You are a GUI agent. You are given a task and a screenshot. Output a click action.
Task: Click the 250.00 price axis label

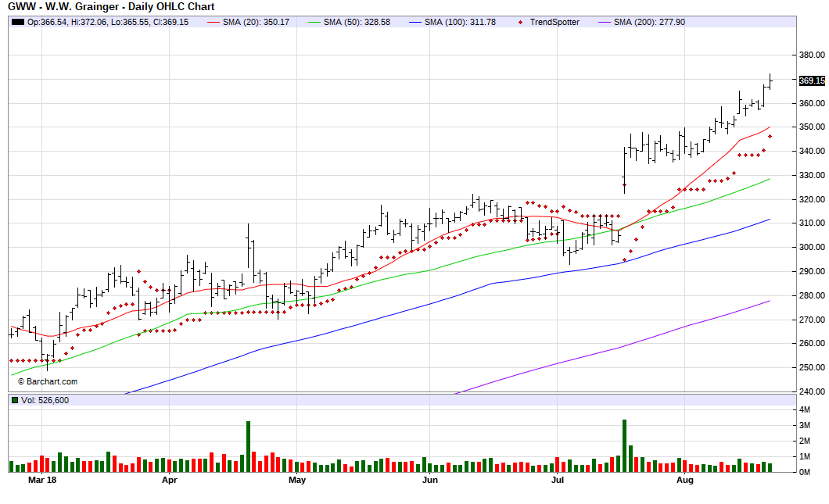pyautogui.click(x=812, y=368)
